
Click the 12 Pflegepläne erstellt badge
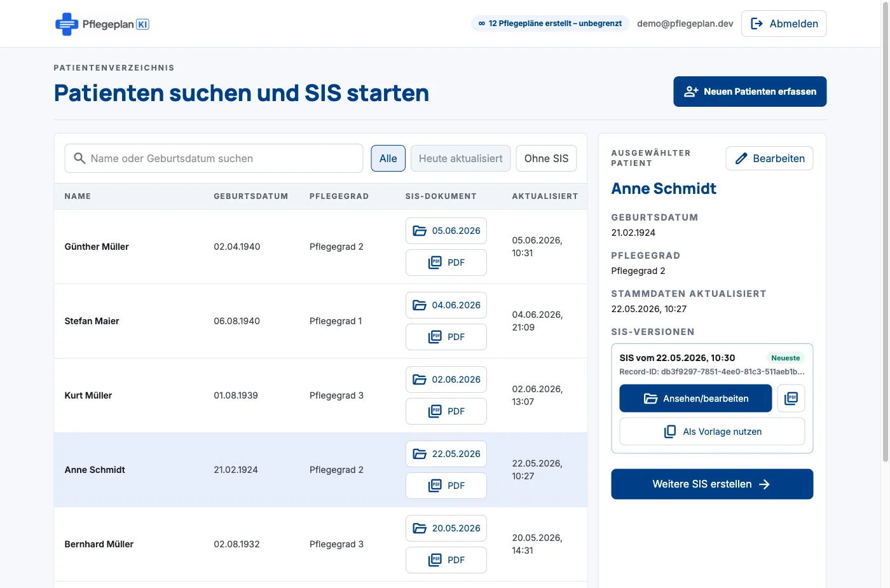pyautogui.click(x=551, y=24)
